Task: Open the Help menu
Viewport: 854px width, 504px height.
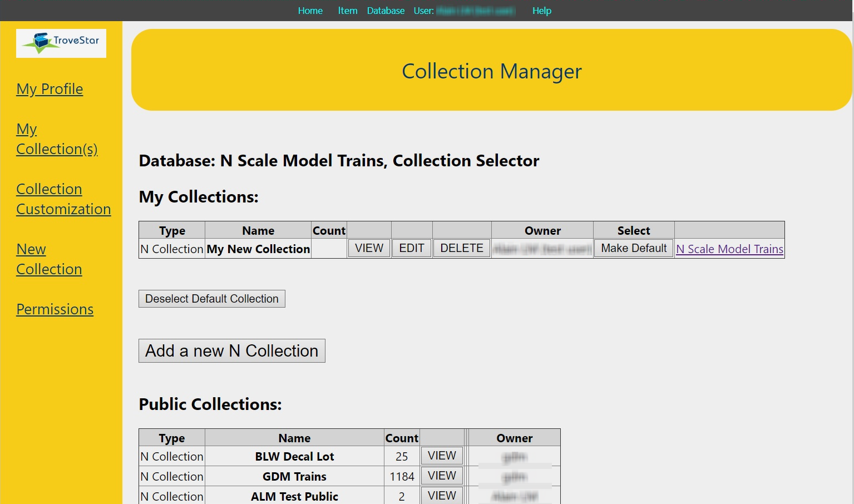Action: 542,11
